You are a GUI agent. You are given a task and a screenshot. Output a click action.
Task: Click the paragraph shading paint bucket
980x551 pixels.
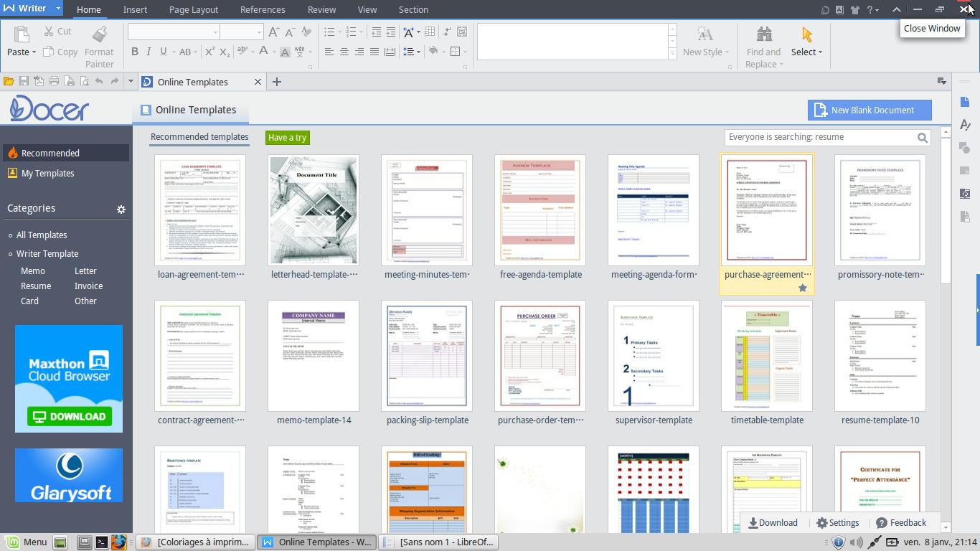[x=433, y=51]
